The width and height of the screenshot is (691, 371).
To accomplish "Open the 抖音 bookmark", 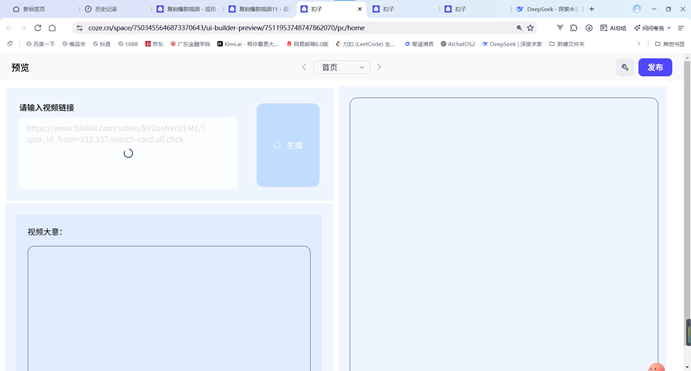I will (101, 44).
